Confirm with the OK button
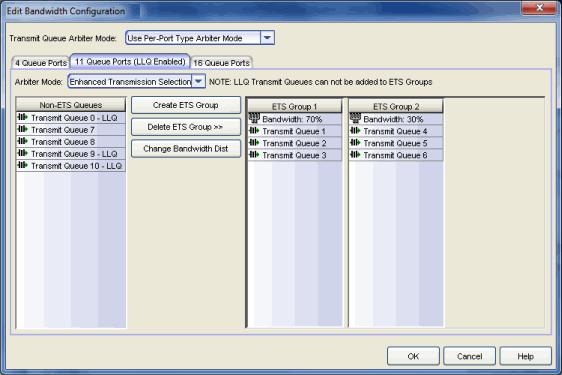The width and height of the screenshot is (562, 375). pos(413,356)
